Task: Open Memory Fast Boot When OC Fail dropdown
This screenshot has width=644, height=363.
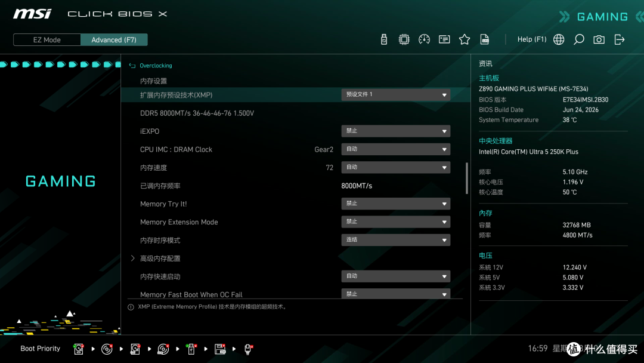Action: coord(395,294)
